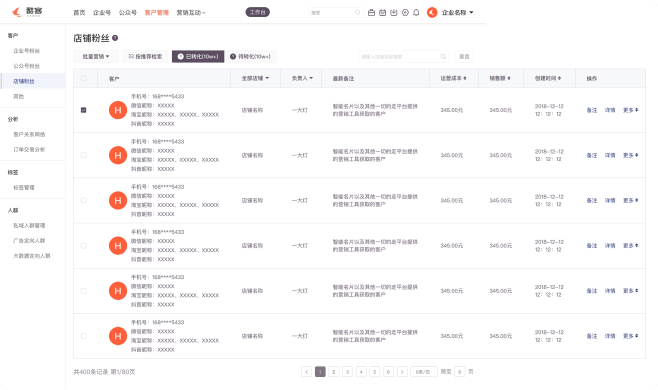Open the briefcase icon in the top bar
Screen dimensions: 658x390
tap(371, 13)
